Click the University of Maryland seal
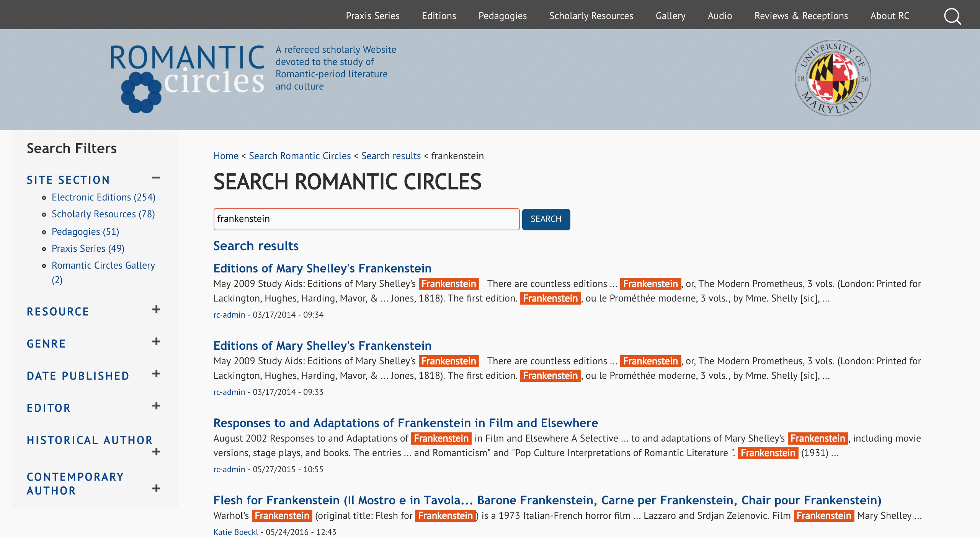Image resolution: width=980 pixels, height=538 pixels. (x=833, y=78)
